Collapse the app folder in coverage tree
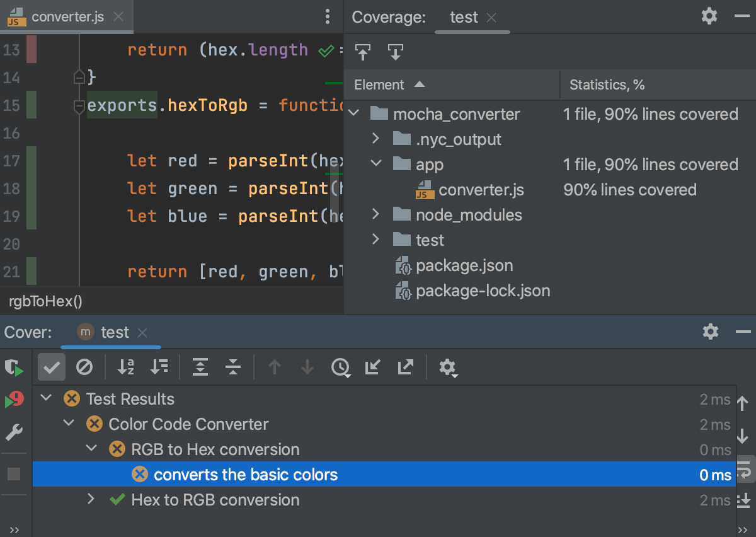 point(376,164)
